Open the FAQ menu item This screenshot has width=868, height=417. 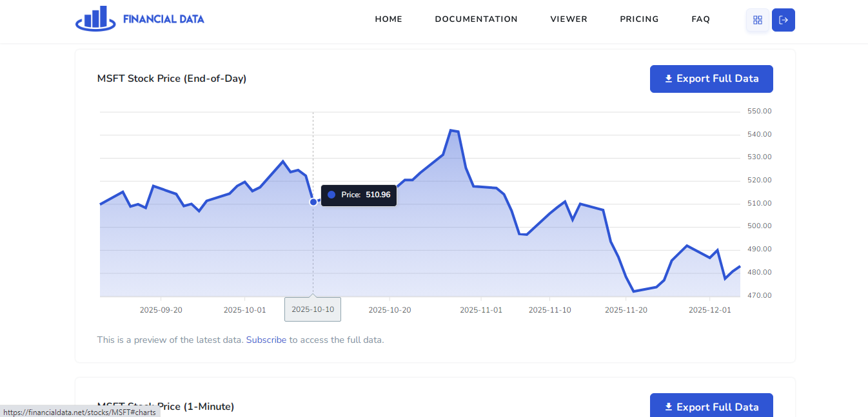[x=701, y=19]
